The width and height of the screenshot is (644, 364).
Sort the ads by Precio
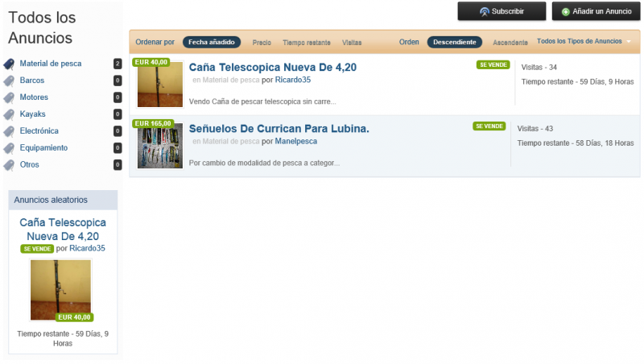pyautogui.click(x=262, y=42)
